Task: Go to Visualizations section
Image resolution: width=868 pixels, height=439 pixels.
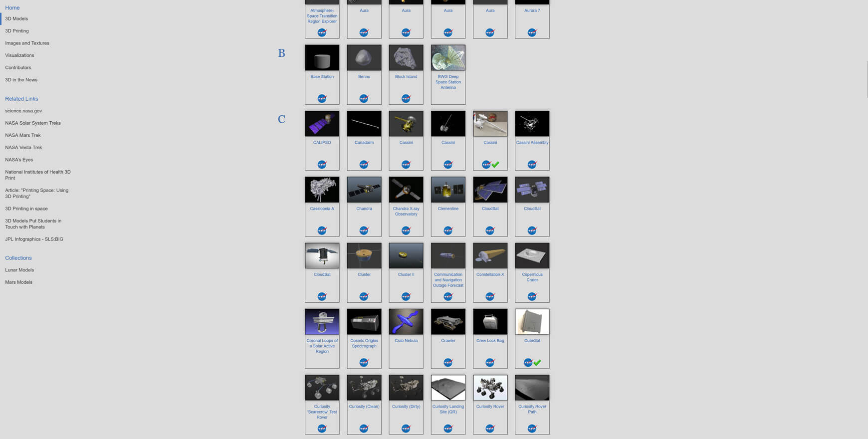Action: click(x=19, y=55)
